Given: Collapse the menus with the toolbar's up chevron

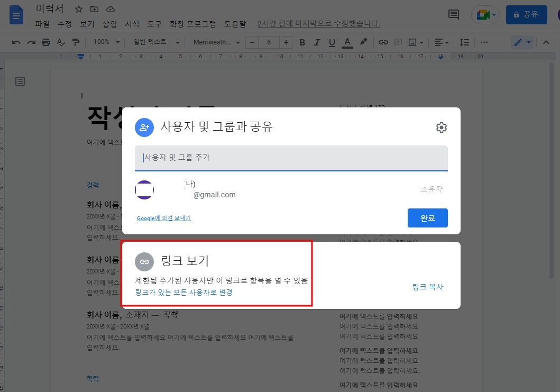Looking at the screenshot, I should [x=546, y=42].
